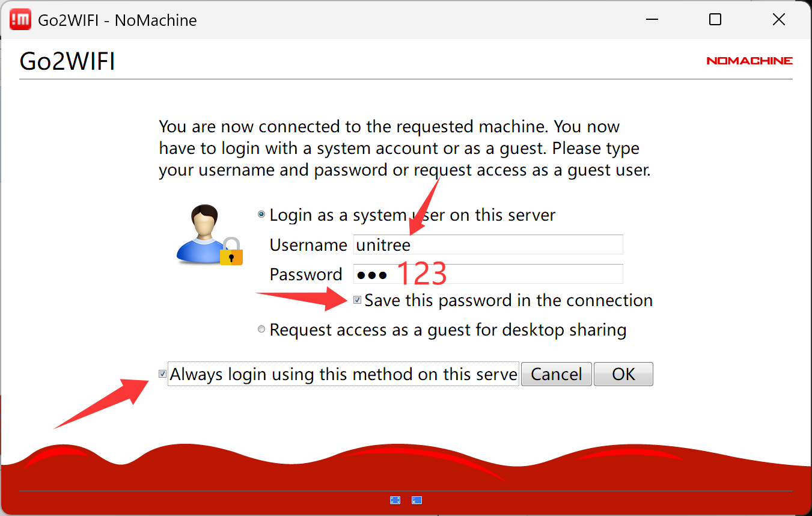The height and width of the screenshot is (516, 812).
Task: Click the Password input field
Action: tap(488, 274)
